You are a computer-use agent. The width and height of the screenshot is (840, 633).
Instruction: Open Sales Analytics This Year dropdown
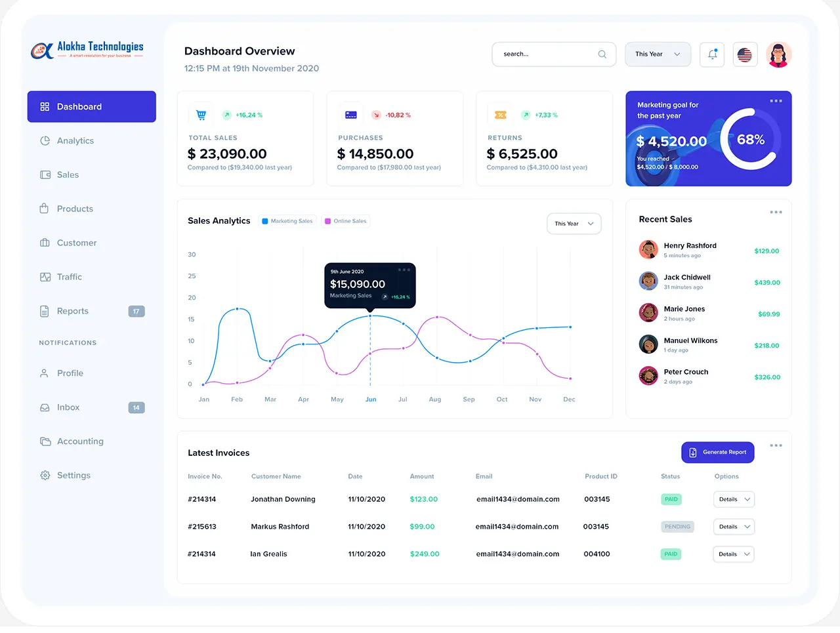pos(574,224)
